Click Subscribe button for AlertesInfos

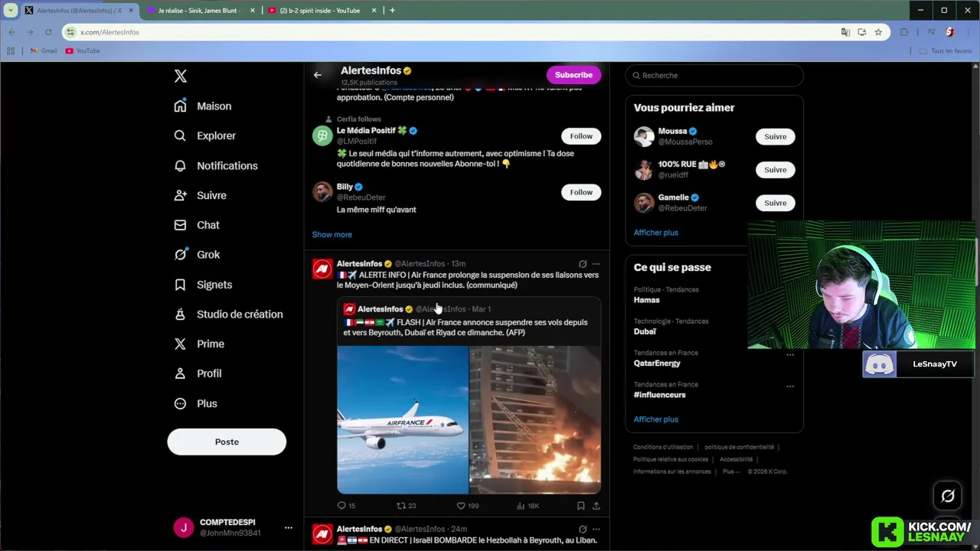click(573, 75)
